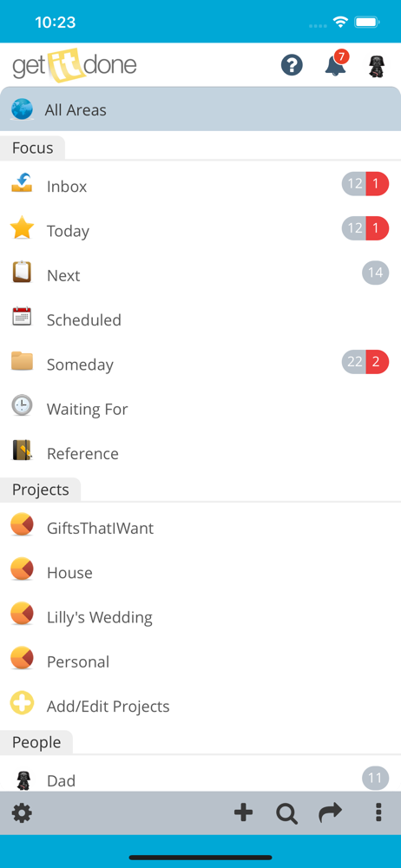Open the three-dot more options menu
The height and width of the screenshot is (868, 401).
(x=378, y=812)
